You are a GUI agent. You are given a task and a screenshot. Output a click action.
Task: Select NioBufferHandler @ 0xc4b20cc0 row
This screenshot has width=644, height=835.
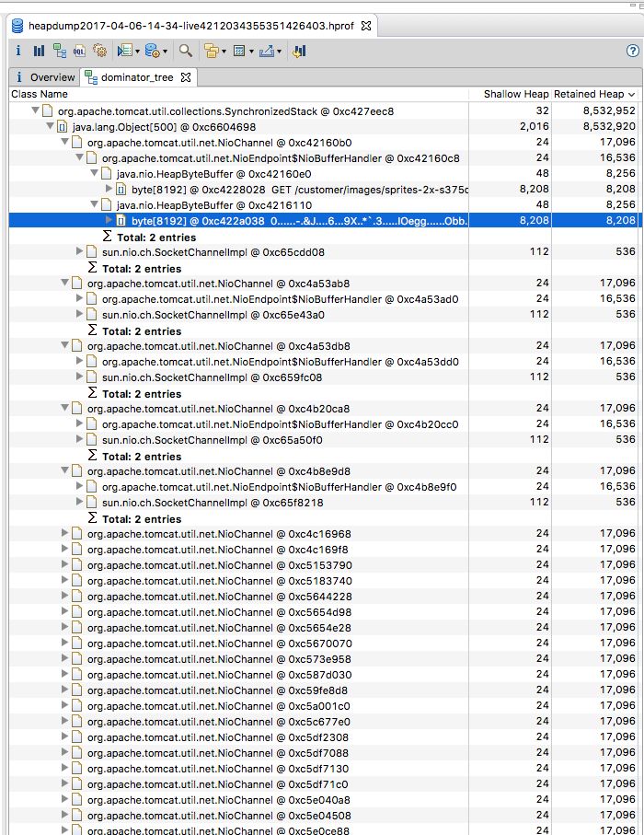click(x=324, y=424)
